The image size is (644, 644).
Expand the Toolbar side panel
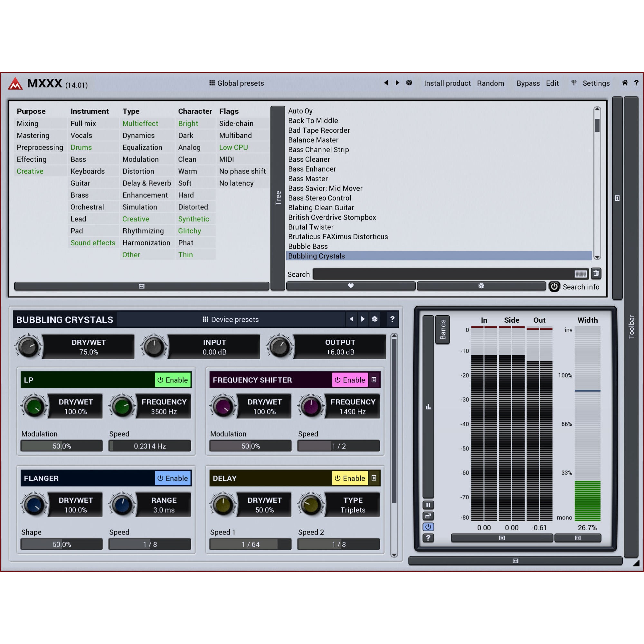[x=631, y=327]
